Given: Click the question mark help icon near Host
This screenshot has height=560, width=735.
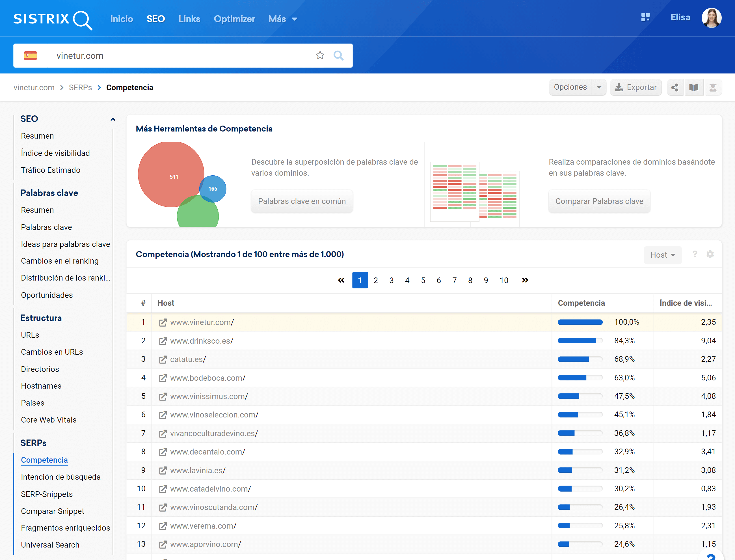Looking at the screenshot, I should 695,254.
